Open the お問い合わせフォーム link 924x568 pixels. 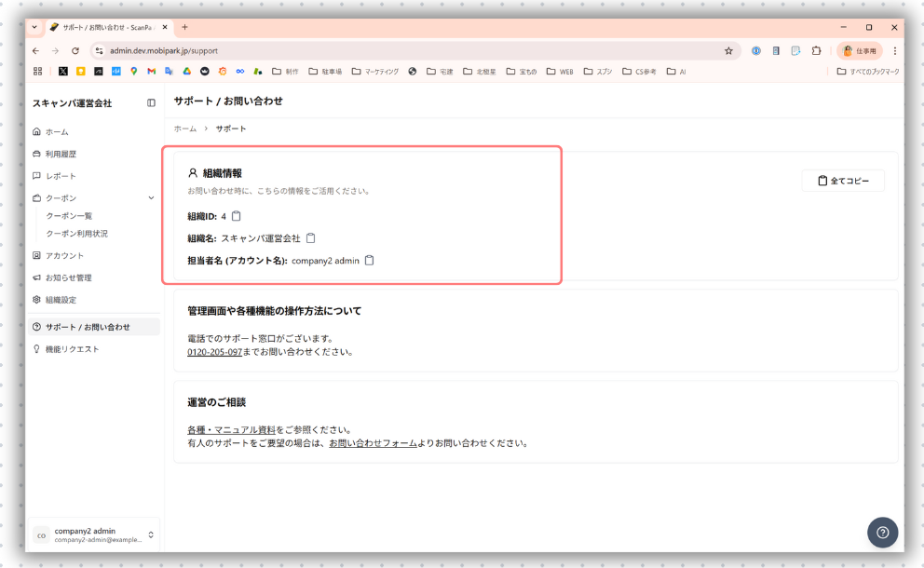[373, 443]
